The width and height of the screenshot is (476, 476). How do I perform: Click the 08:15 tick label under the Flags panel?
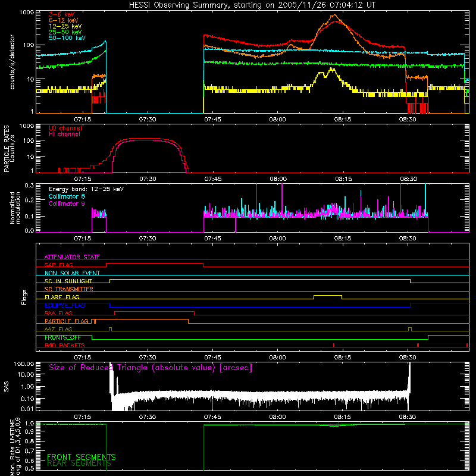[x=343, y=358]
